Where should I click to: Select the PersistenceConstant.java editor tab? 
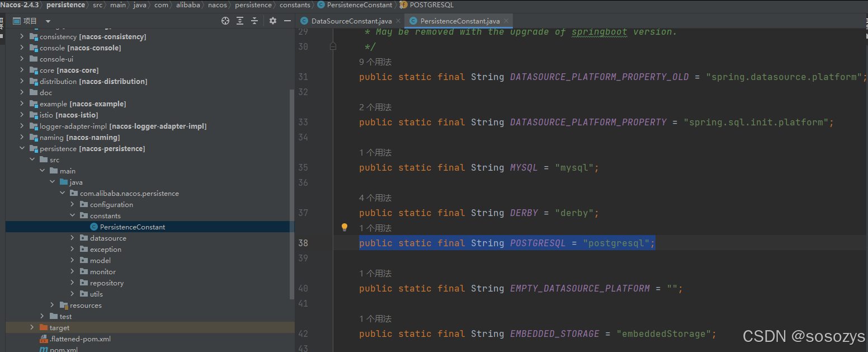click(x=460, y=21)
